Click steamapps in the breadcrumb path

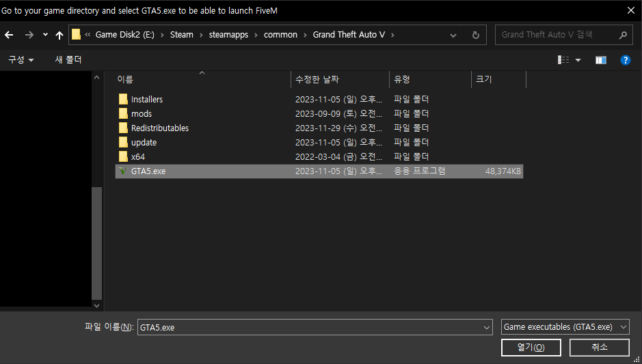228,35
